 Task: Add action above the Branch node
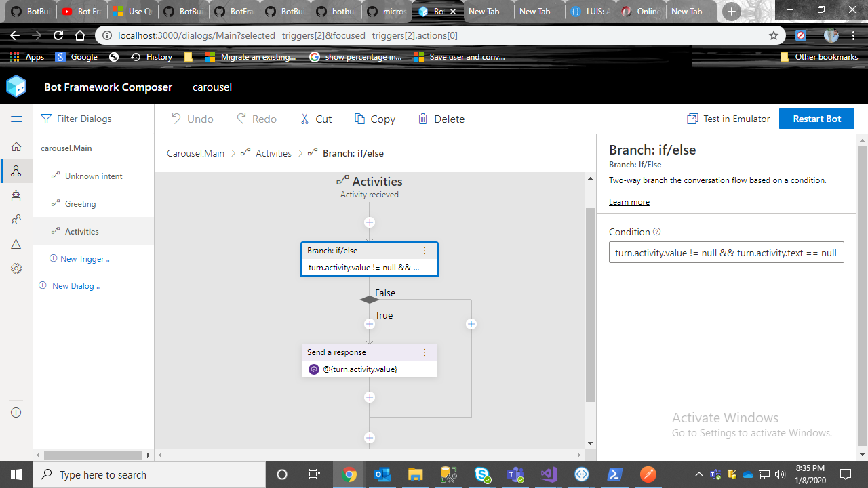click(370, 222)
